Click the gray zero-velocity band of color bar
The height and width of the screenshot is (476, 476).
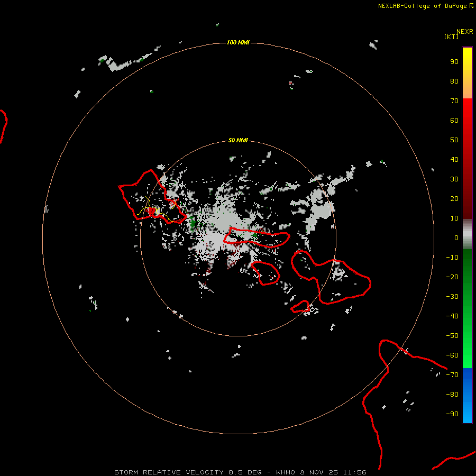click(x=467, y=234)
